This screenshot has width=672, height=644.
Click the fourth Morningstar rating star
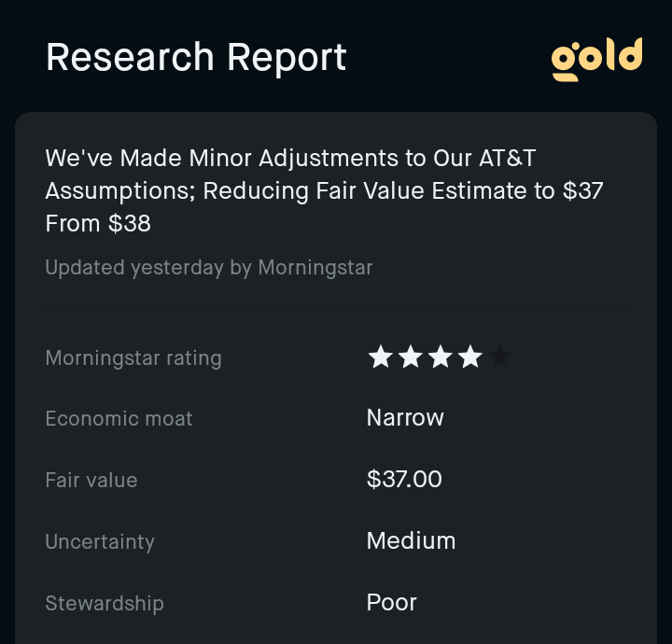[x=470, y=357]
